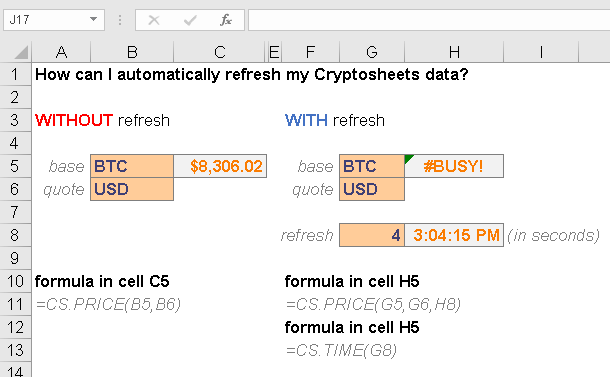Select column F header
The height and width of the screenshot is (377, 610).
[x=310, y=52]
